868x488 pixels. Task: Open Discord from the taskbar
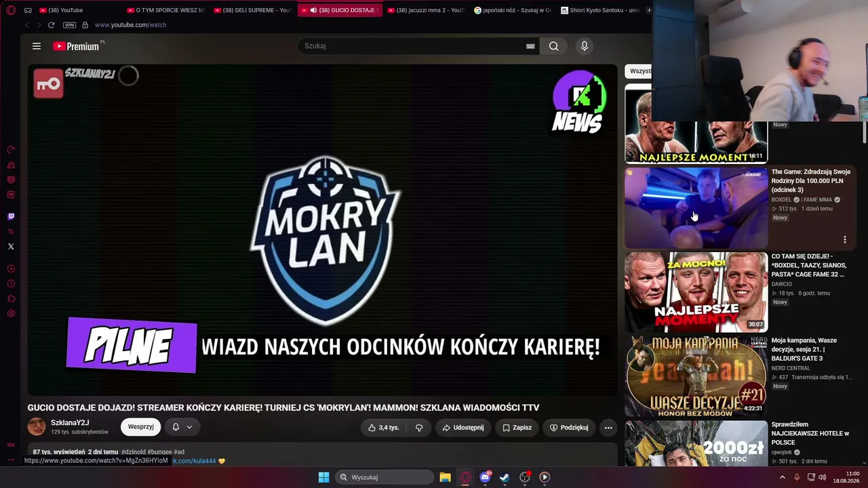coord(485,477)
